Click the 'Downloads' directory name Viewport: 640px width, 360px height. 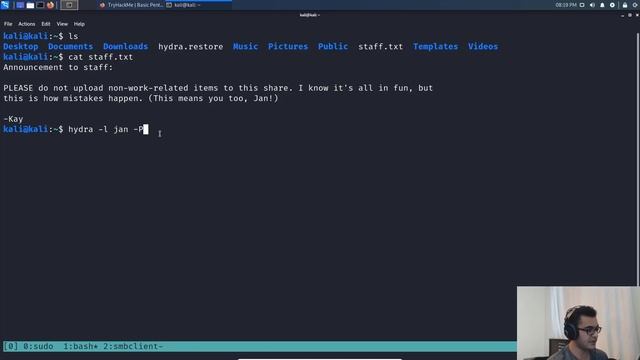pos(125,47)
